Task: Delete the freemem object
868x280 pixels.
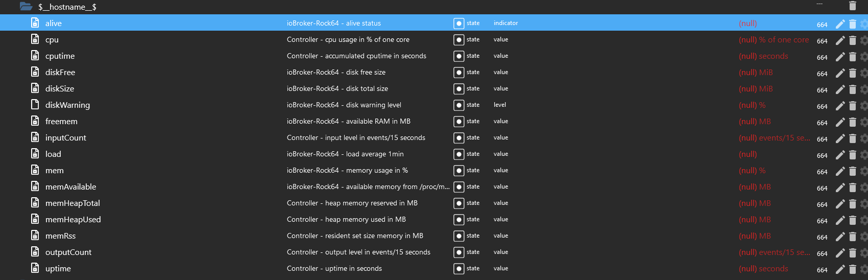Action: coord(852,122)
